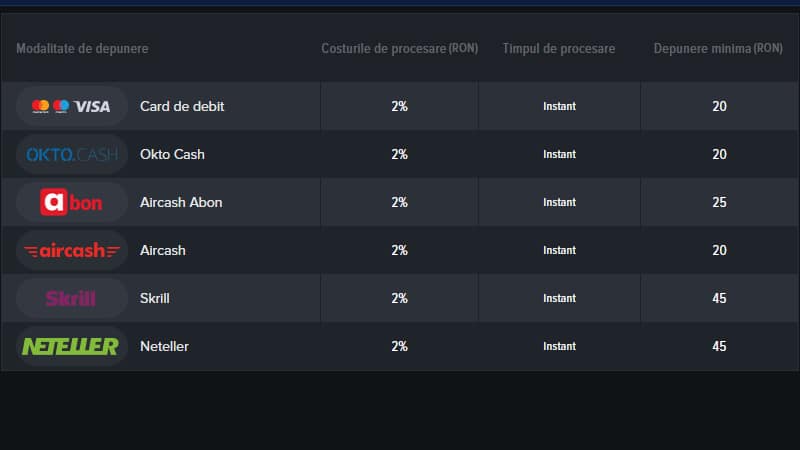
Task: Click Instant processing time in Skrill row
Action: coord(559,298)
